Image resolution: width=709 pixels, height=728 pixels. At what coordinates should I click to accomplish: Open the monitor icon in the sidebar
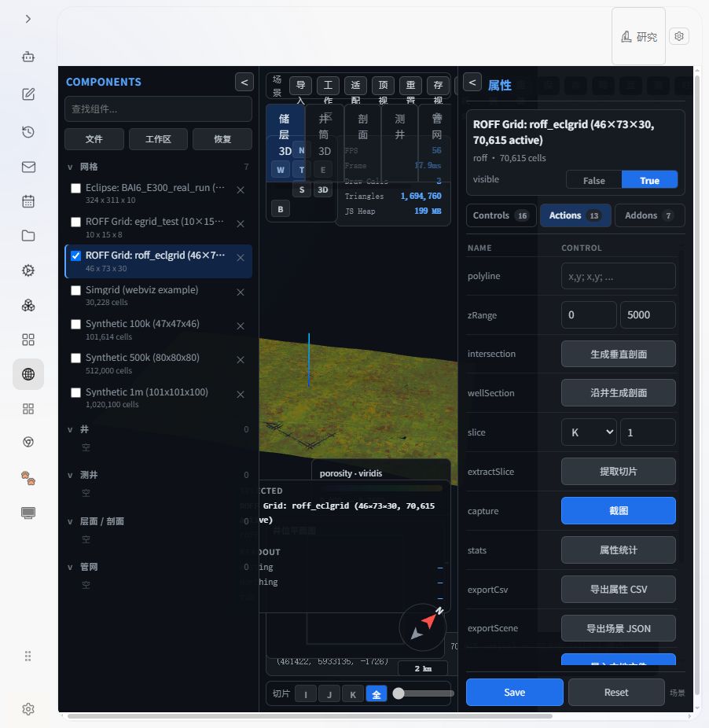[x=28, y=513]
